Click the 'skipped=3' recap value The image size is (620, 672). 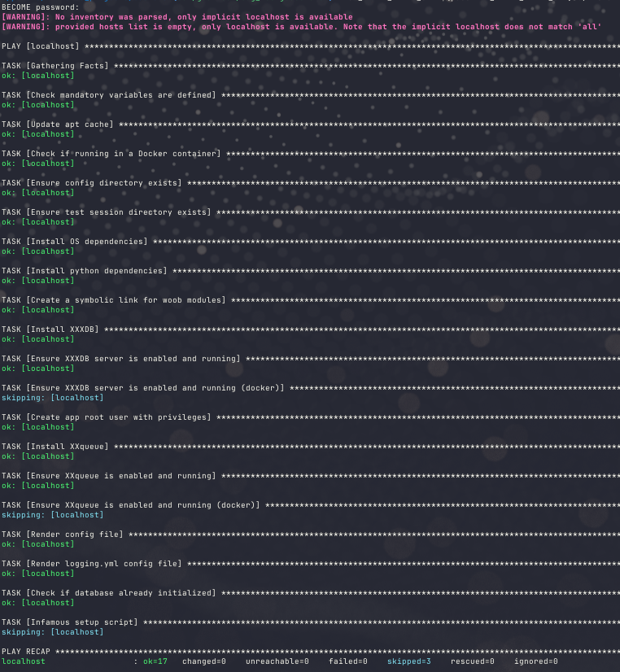pyautogui.click(x=409, y=661)
